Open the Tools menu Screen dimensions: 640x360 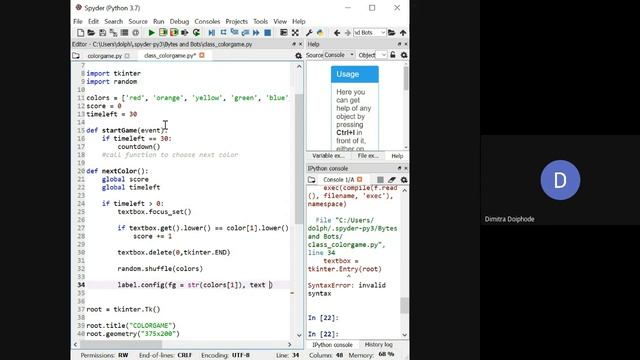(260, 21)
